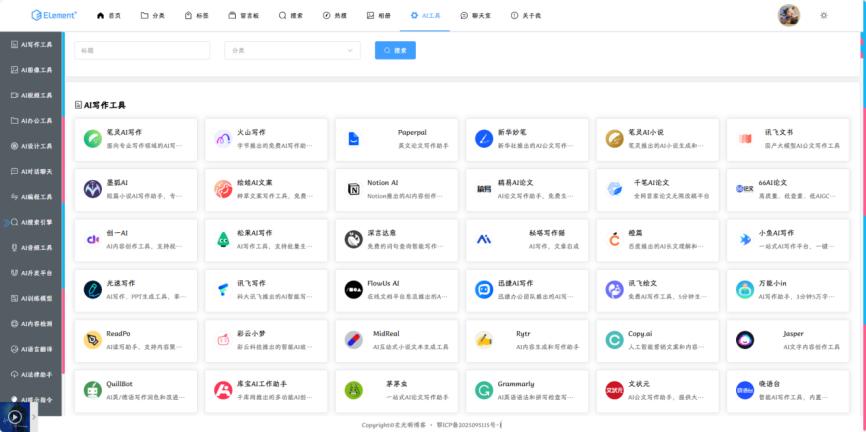Image resolution: width=866 pixels, height=432 pixels.
Task: Go to the 聊天室 nav item
Action: 475,16
